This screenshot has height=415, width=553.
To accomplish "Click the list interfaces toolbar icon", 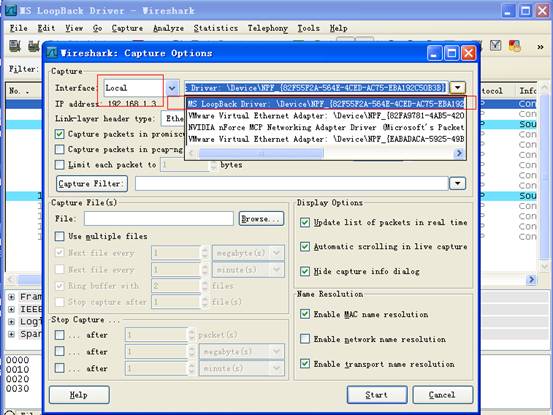I will coord(15,46).
